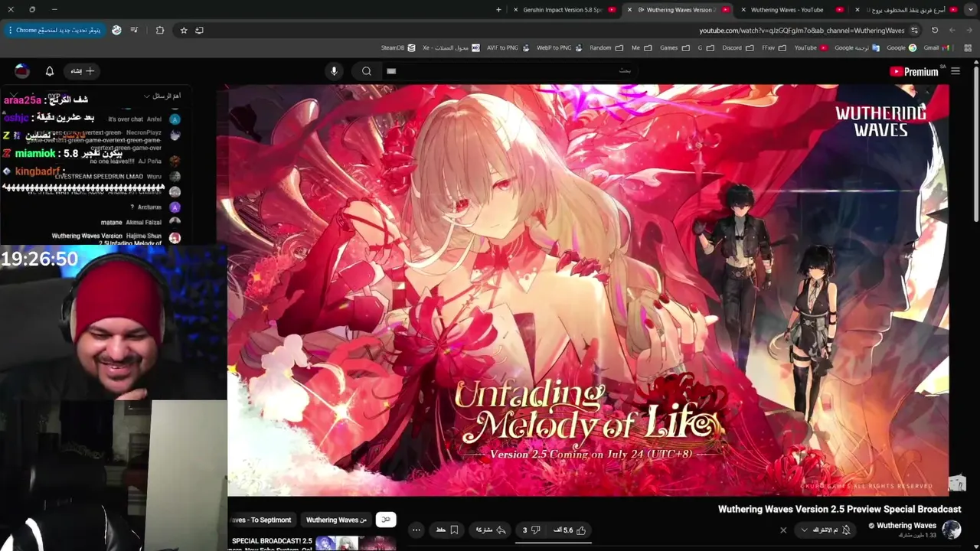Image resolution: width=980 pixels, height=551 pixels.
Task: Close the live chat panel
Action: [x=13, y=96]
